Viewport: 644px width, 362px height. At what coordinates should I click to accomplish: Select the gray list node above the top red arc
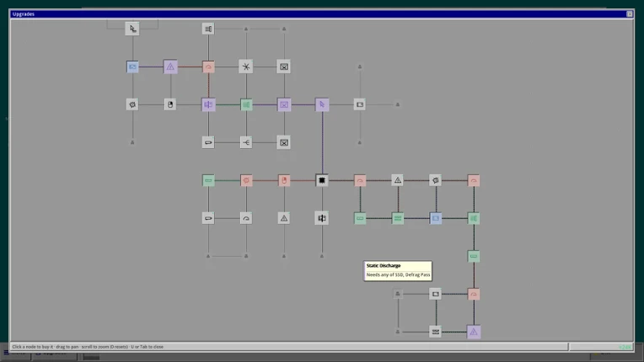pos(208,29)
